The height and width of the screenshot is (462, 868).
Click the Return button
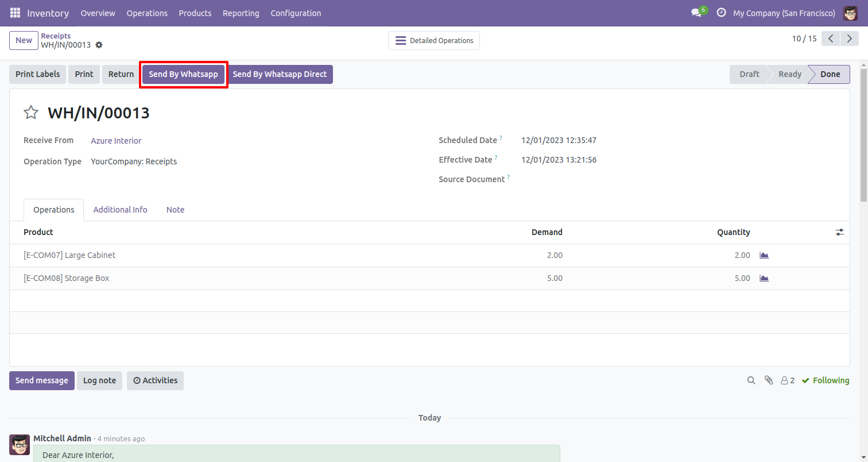pyautogui.click(x=121, y=74)
